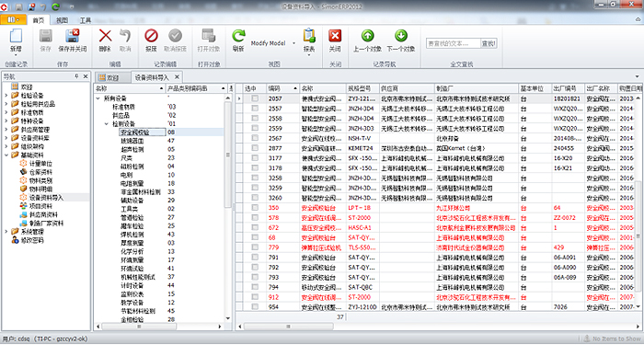Click the red X 删除 (Delete) icon

click(105, 36)
